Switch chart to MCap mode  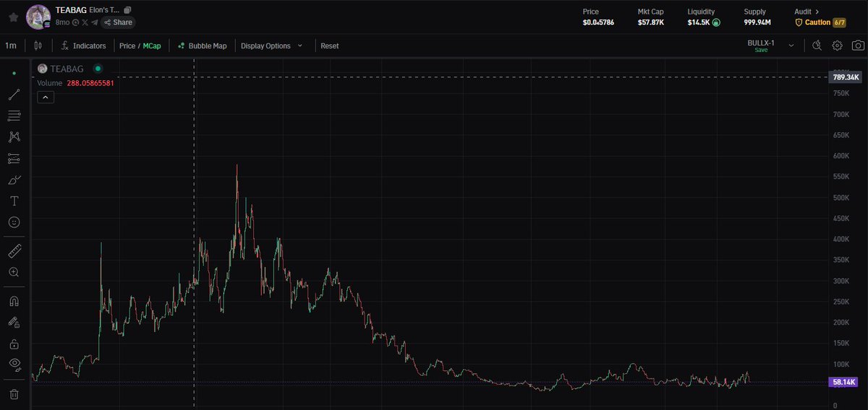[152, 46]
